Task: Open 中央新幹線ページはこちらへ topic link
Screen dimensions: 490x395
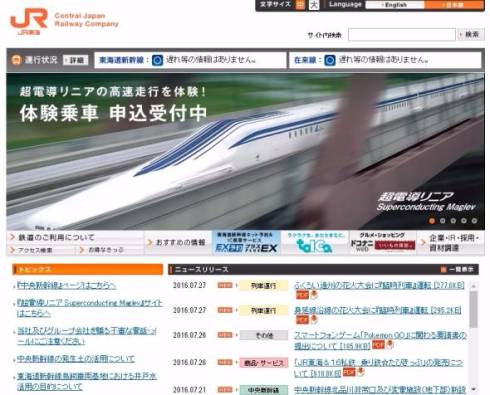Action: (66, 285)
